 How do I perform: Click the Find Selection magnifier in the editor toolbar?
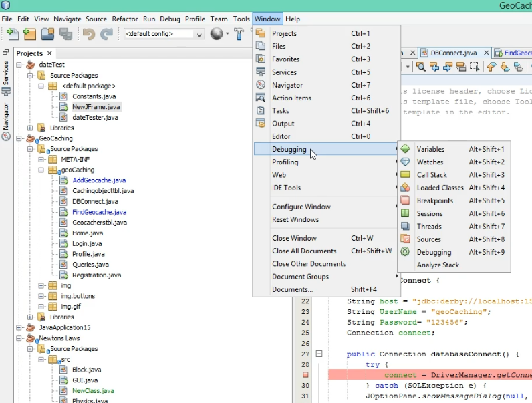point(421,67)
